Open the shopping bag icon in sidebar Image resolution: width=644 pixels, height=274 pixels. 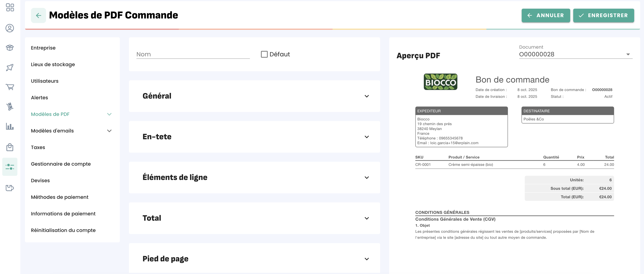(x=10, y=147)
